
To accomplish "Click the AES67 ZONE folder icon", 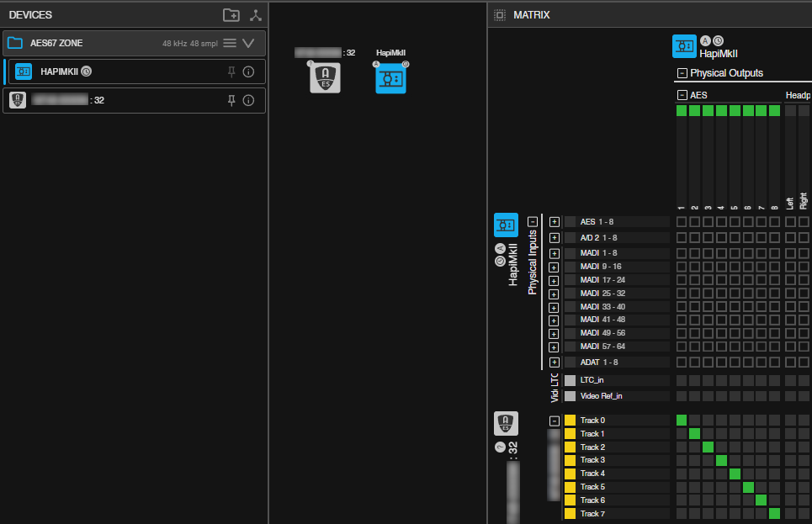I will (15, 43).
